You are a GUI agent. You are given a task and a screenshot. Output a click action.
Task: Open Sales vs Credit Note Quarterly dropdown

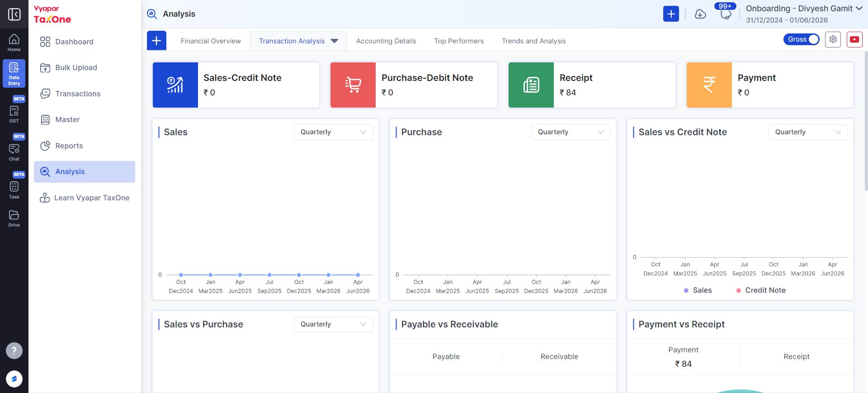808,132
